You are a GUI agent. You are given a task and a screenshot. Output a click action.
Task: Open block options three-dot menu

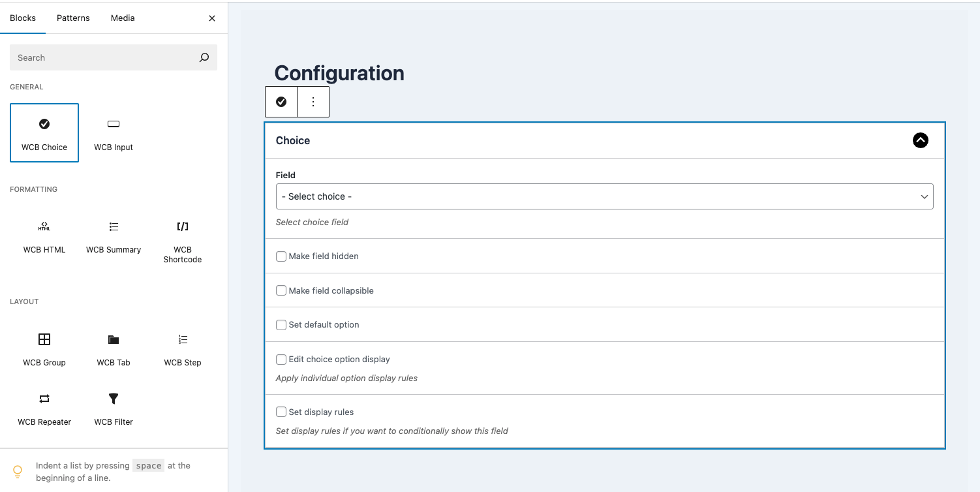click(313, 102)
